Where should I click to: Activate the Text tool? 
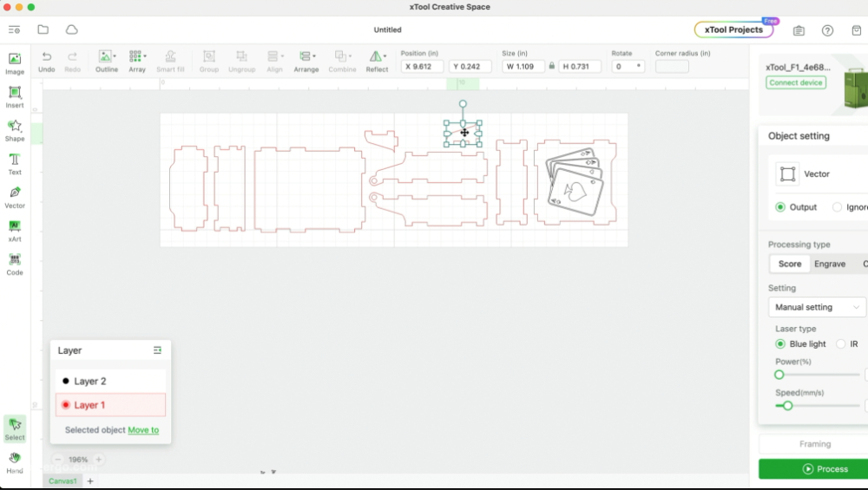coord(15,163)
